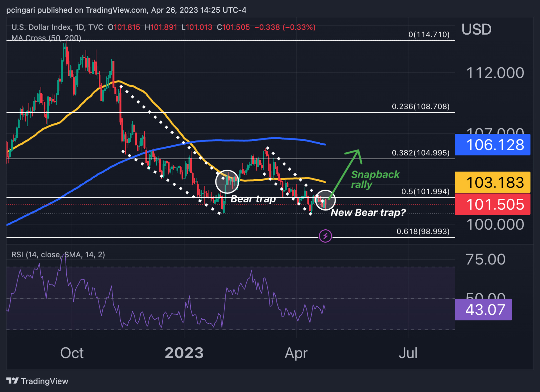Screen dimensions: 540x392
Task: Click the blue 106.128 price label
Action: pos(492,145)
